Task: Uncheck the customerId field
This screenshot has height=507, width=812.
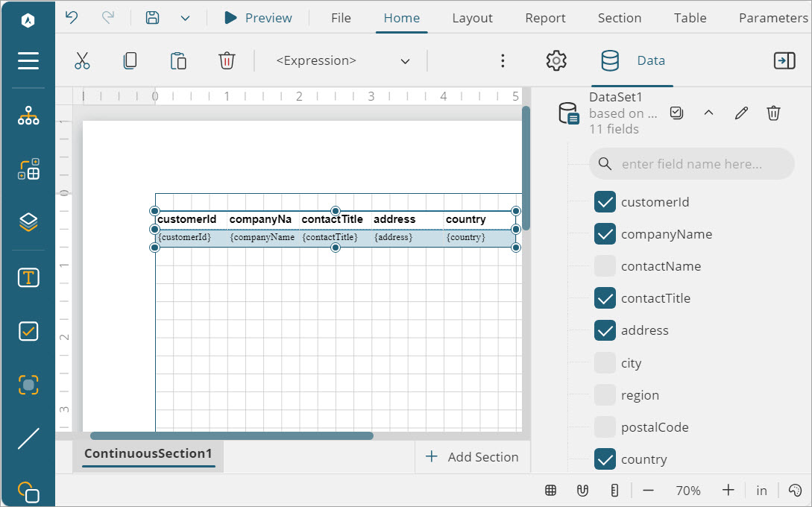Action: (605, 202)
